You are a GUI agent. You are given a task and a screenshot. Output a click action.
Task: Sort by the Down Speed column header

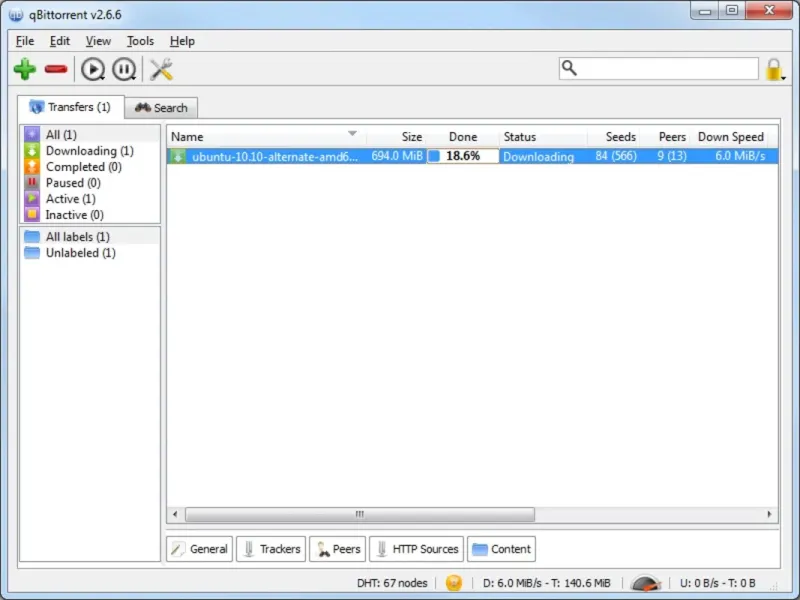click(x=730, y=137)
